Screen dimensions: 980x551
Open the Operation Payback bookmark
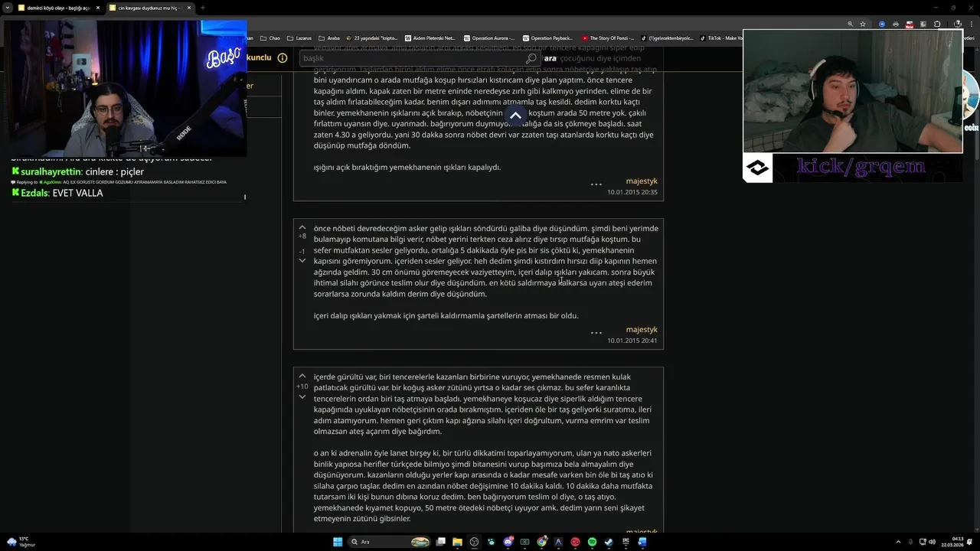tap(547, 37)
